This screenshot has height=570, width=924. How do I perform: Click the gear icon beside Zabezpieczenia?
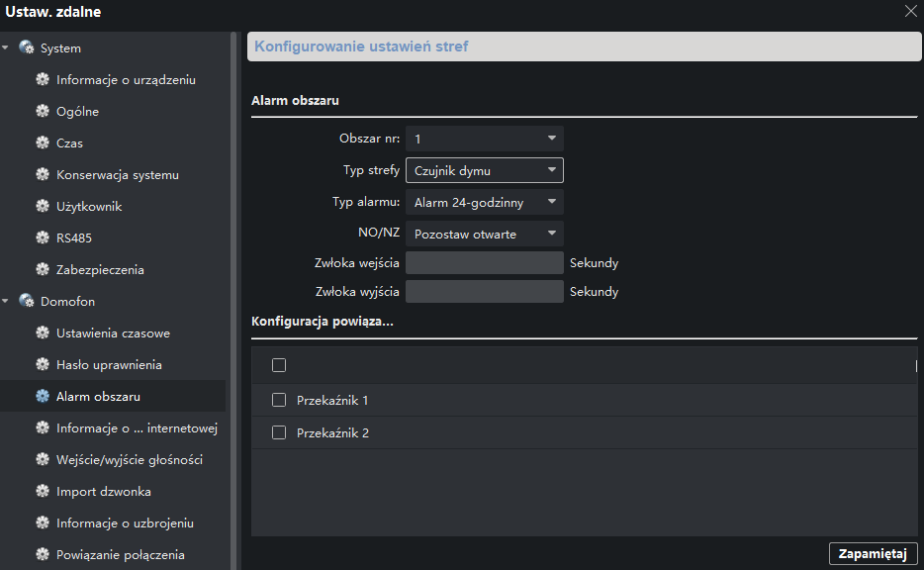click(43, 269)
